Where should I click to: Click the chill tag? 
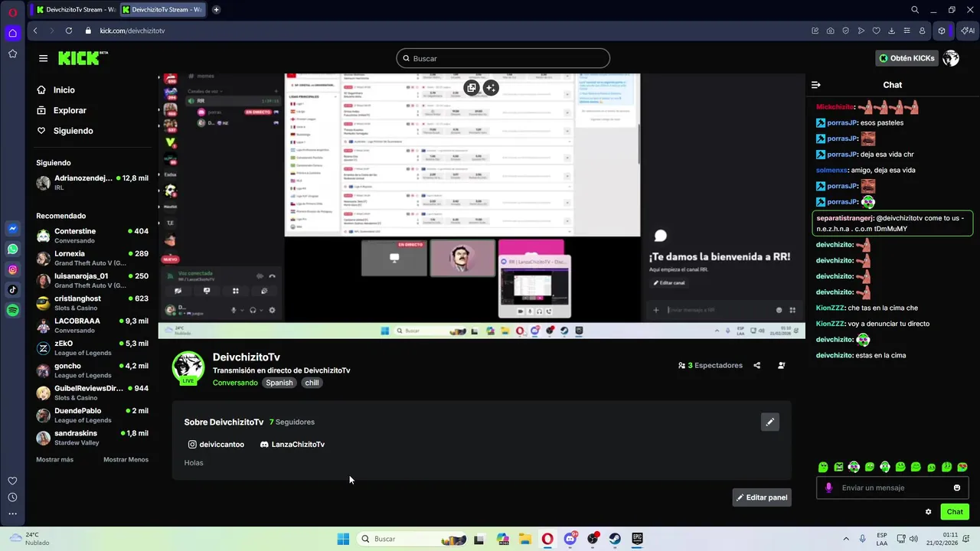click(312, 383)
